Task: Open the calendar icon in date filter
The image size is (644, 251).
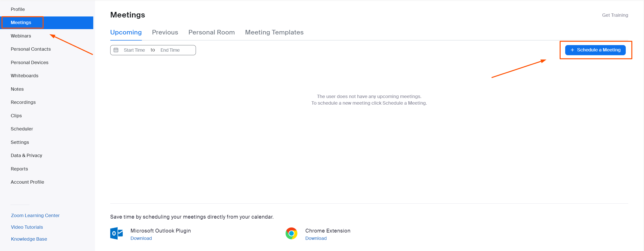Action: click(x=116, y=50)
